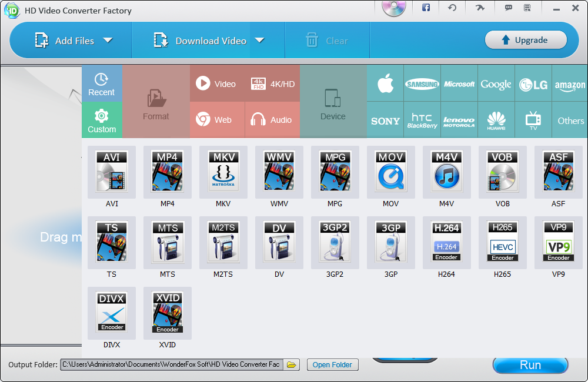Click the Upgrade button
The image size is (588, 382).
tap(526, 40)
